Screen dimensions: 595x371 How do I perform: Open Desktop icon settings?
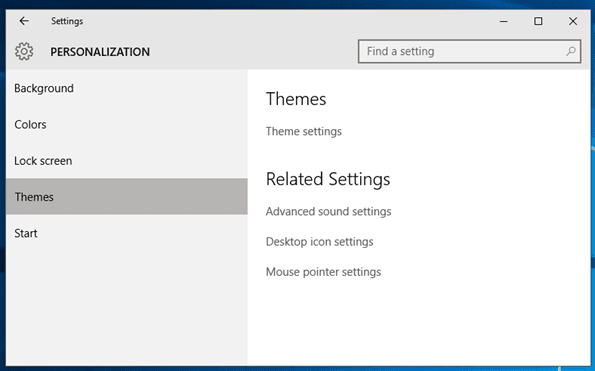[x=320, y=242]
